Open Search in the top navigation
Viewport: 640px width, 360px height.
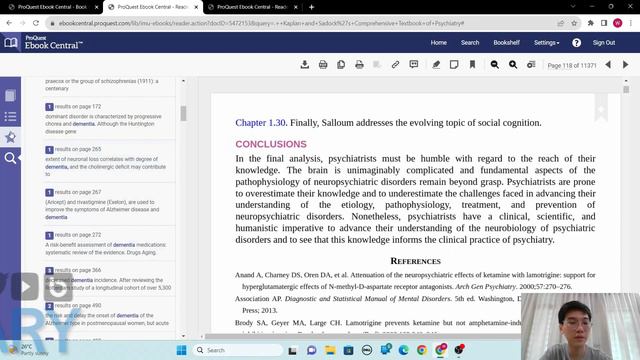coord(470,42)
